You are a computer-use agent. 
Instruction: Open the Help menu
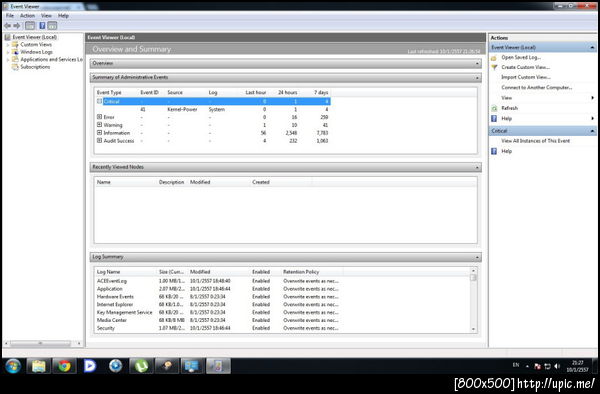(63, 16)
